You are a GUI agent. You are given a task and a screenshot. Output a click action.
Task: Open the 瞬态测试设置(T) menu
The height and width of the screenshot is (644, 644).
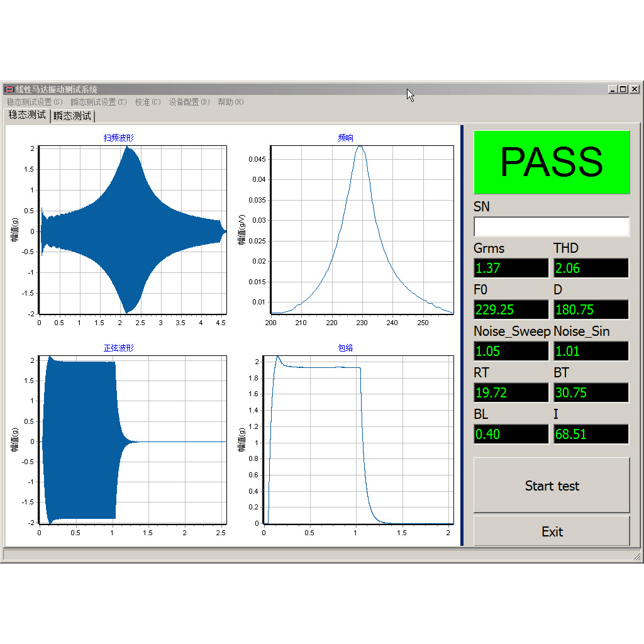coord(99,102)
